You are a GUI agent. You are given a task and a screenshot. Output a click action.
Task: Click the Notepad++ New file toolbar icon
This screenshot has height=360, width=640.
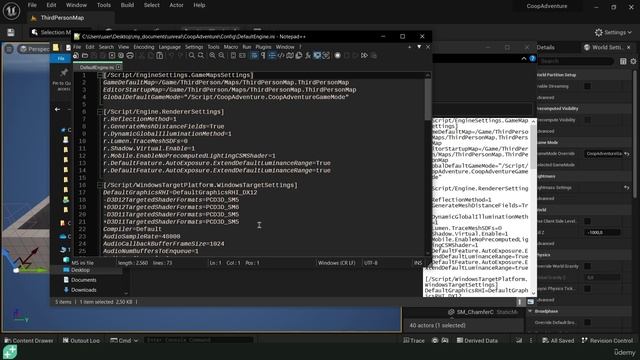click(76, 56)
